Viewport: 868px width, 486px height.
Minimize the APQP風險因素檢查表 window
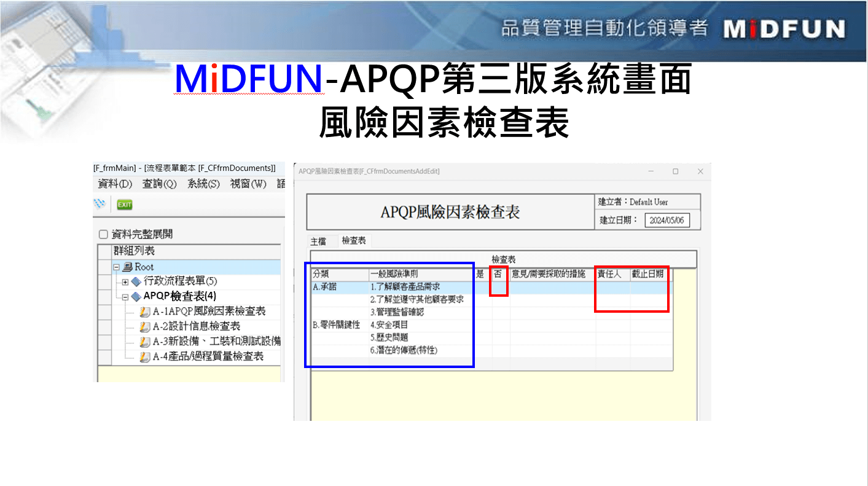(651, 171)
